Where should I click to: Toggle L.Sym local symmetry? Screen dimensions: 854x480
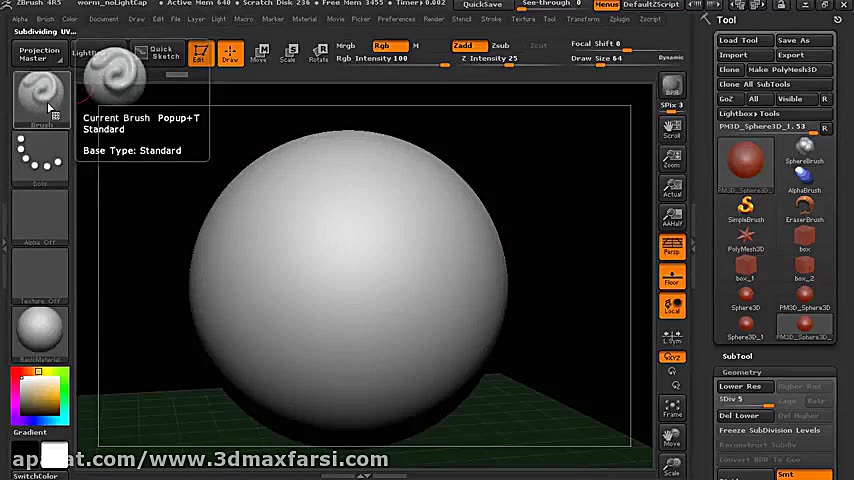[x=672, y=337]
